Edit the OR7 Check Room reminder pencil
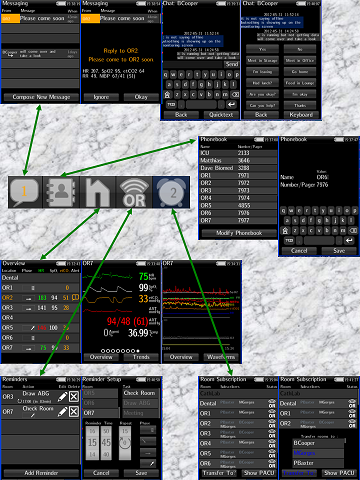The width and height of the screenshot is (360, 480). [x=62, y=412]
